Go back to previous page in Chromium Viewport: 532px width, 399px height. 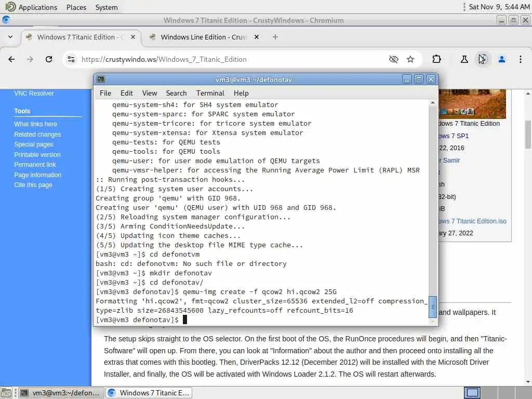11,59
